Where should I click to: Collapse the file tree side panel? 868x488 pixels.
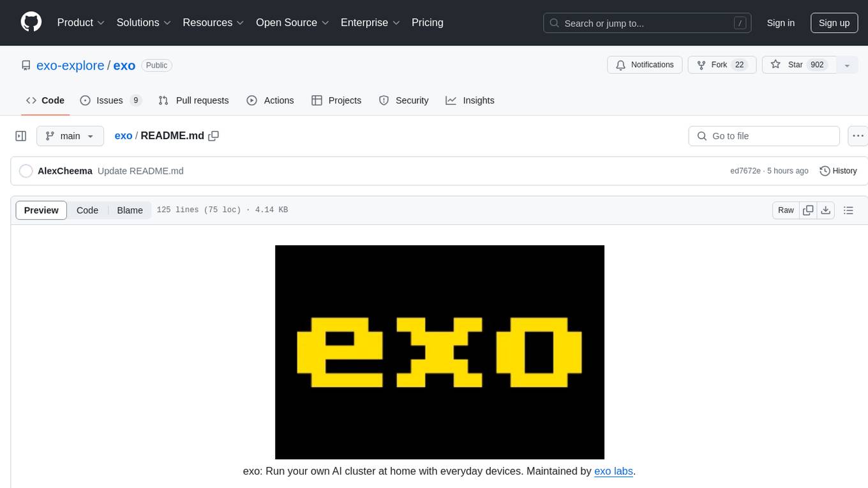click(21, 136)
